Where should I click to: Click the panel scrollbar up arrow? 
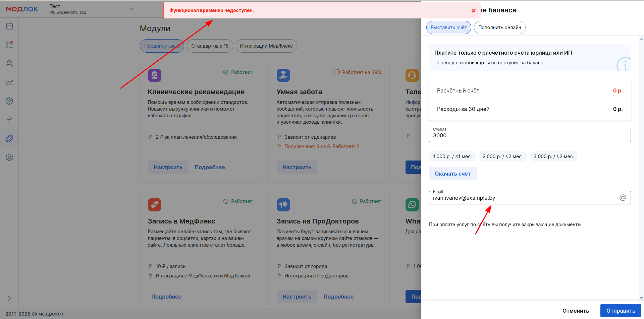[641, 39]
